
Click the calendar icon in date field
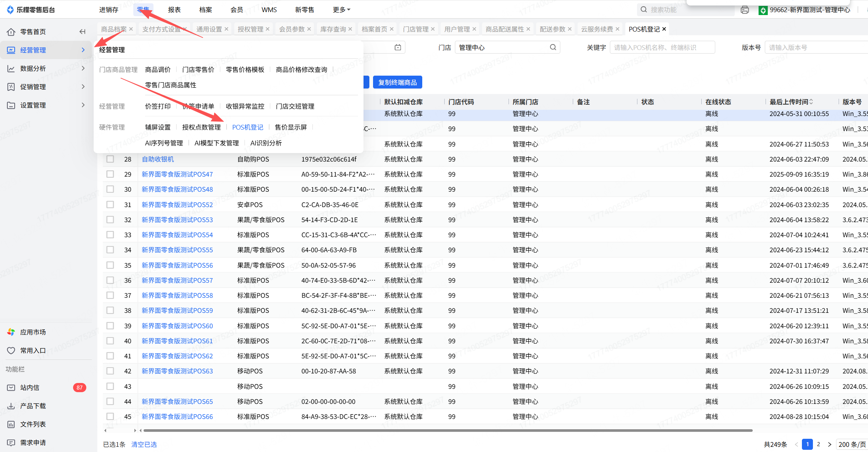[398, 47]
